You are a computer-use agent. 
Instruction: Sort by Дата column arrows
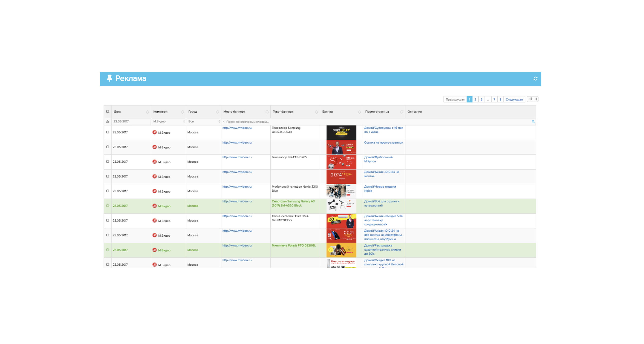147,112
